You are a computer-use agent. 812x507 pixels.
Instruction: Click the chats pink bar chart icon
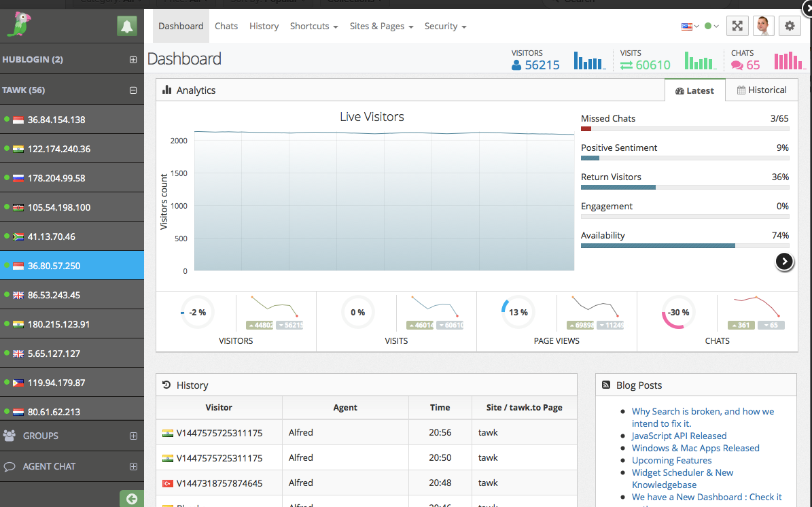click(790, 60)
